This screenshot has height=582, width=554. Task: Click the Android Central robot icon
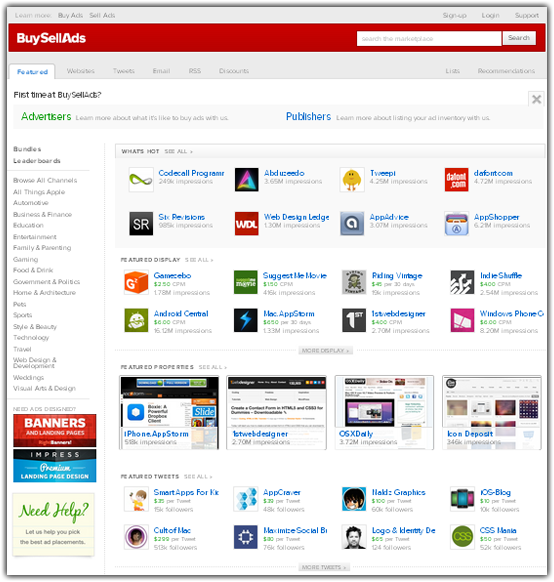tap(136, 320)
